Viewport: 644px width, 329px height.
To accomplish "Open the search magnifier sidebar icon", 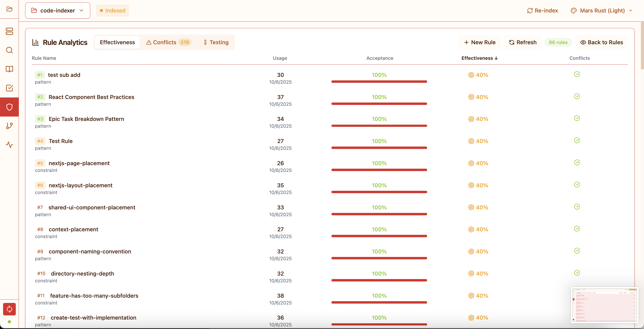I will point(9,50).
